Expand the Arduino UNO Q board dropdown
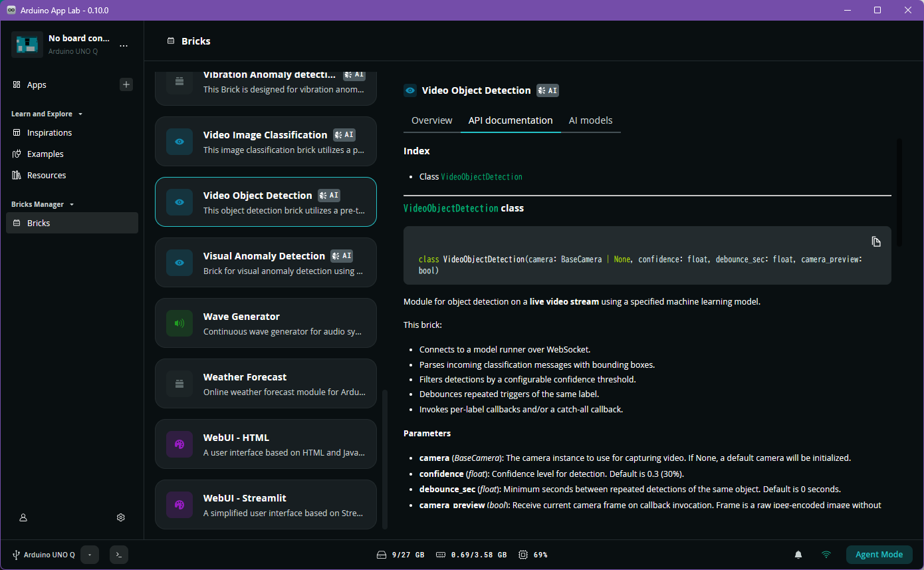This screenshot has width=924, height=570. (90, 555)
